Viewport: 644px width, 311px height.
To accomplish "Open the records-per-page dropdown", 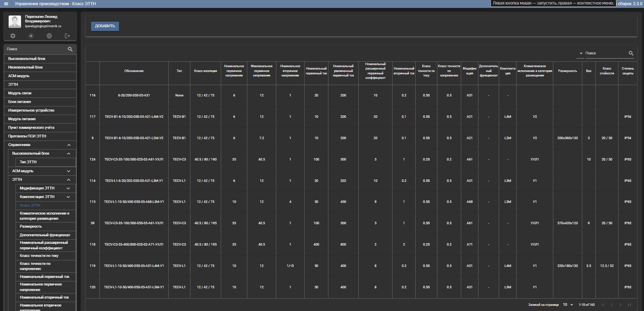I will click(568, 305).
